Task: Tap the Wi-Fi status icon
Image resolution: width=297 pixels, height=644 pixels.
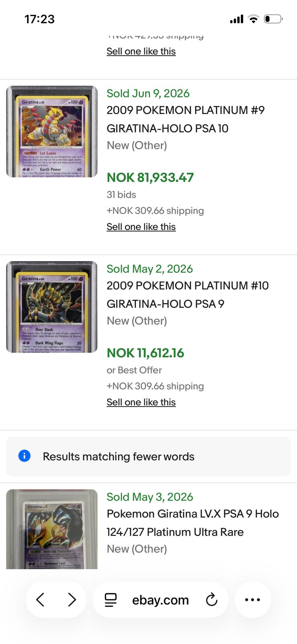Action: 253,19
